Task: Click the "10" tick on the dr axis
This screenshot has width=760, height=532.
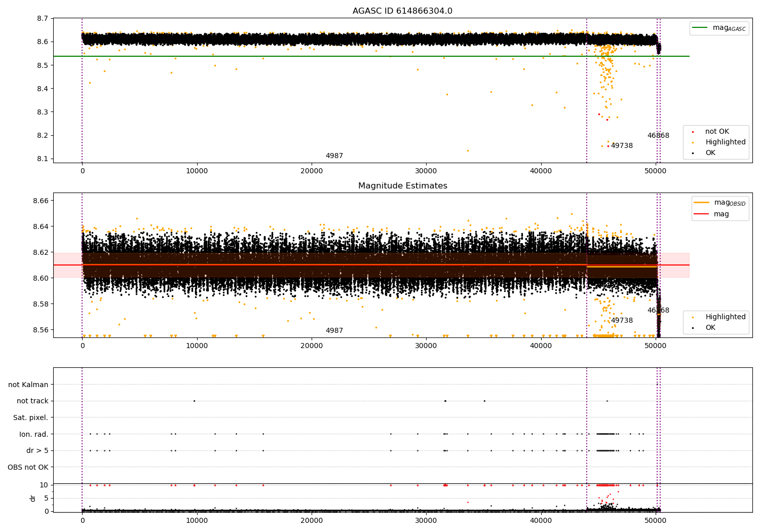Action: [x=44, y=485]
